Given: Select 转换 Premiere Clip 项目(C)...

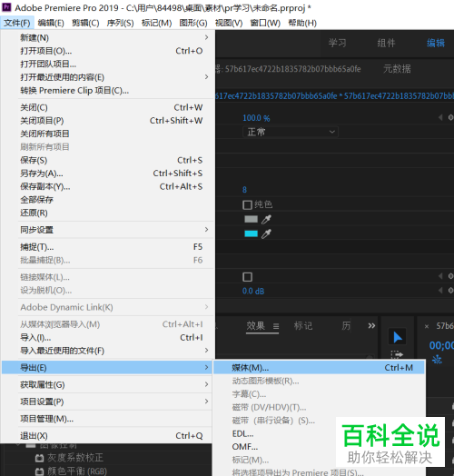Looking at the screenshot, I should (107, 91).
